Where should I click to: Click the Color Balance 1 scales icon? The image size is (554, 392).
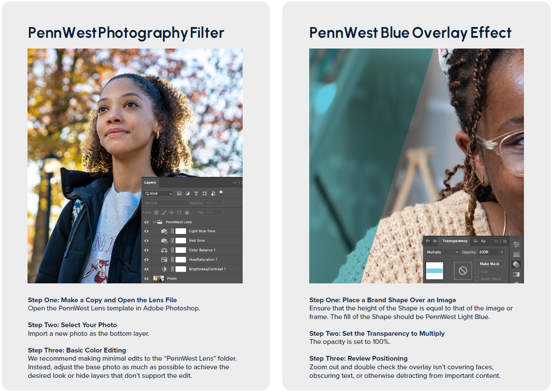coord(164,250)
